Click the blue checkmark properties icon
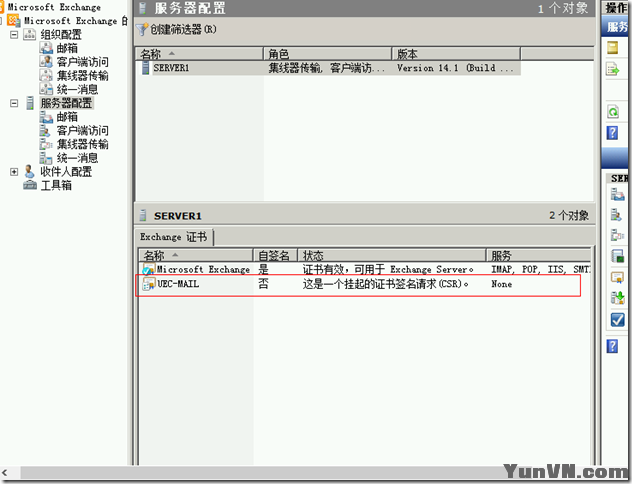632x484 pixels. (x=617, y=320)
